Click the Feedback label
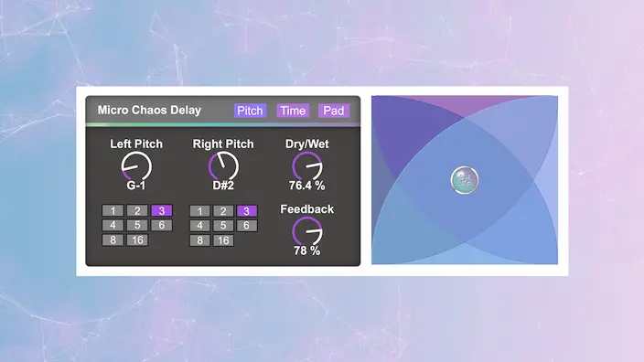This screenshot has width=644, height=362. coord(306,209)
